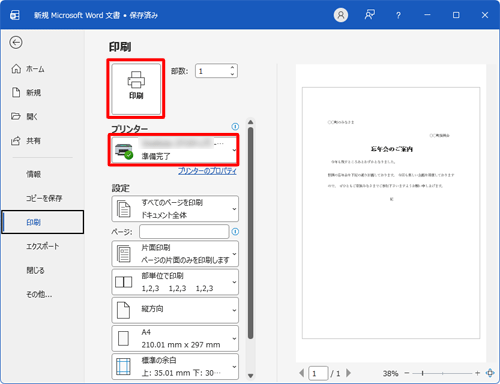Open Export (エクスポート) in the sidebar
Screen dimensions: 500x384
pyautogui.click(x=43, y=246)
